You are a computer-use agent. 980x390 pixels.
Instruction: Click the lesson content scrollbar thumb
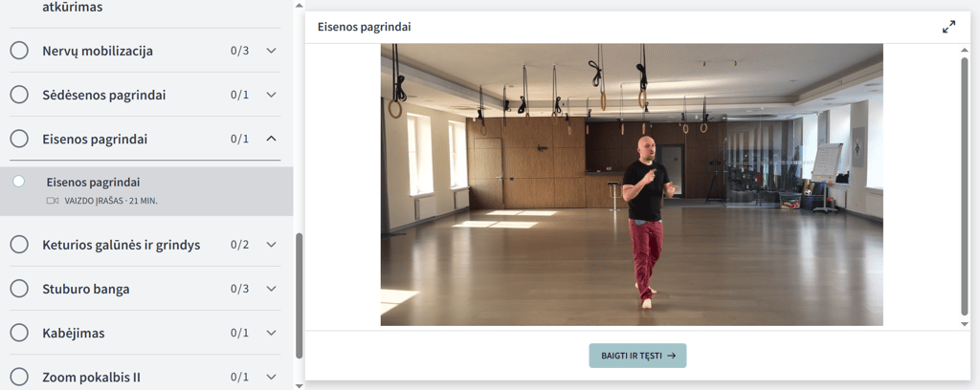click(965, 186)
